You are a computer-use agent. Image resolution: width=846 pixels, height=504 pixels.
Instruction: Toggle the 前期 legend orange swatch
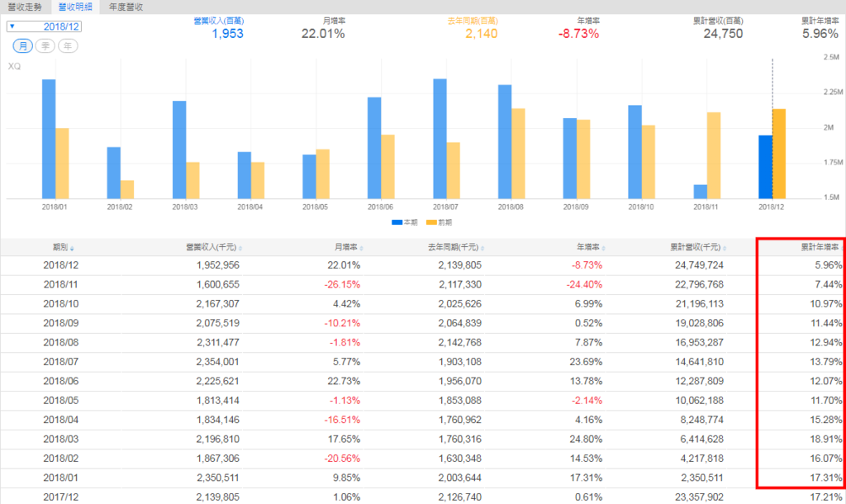(431, 222)
